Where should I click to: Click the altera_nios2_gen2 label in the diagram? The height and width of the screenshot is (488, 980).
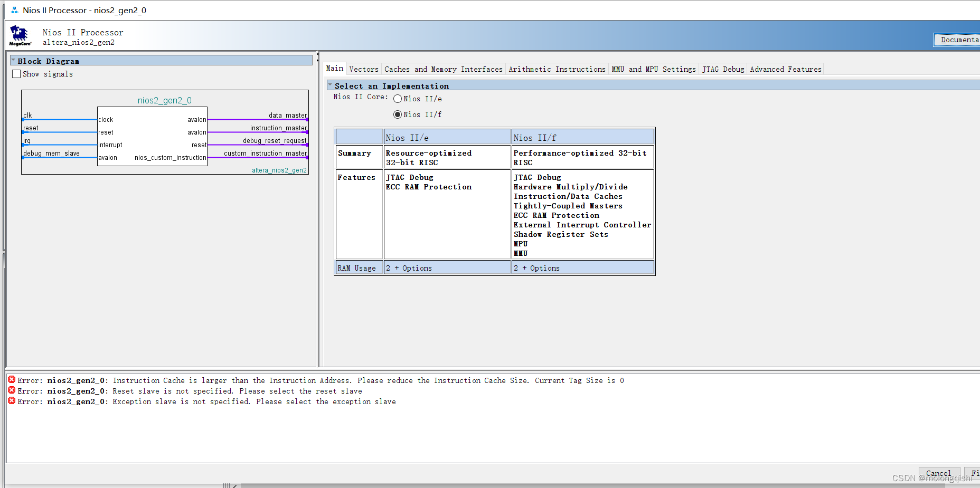tap(279, 170)
